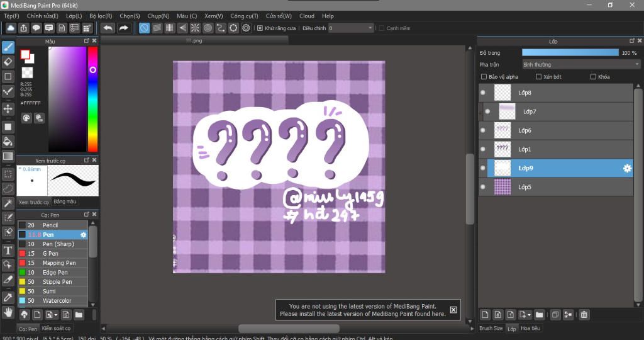Open snap settings gear in toolbar

pyautogui.click(x=246, y=28)
